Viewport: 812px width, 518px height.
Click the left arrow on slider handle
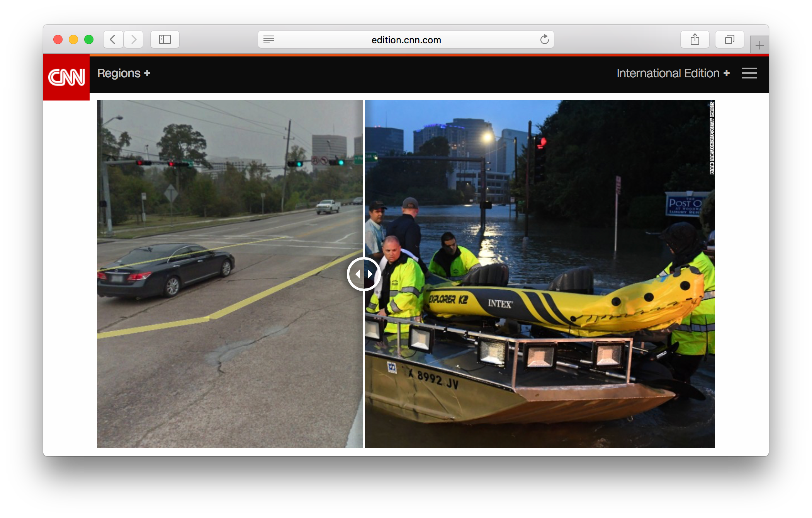click(358, 274)
